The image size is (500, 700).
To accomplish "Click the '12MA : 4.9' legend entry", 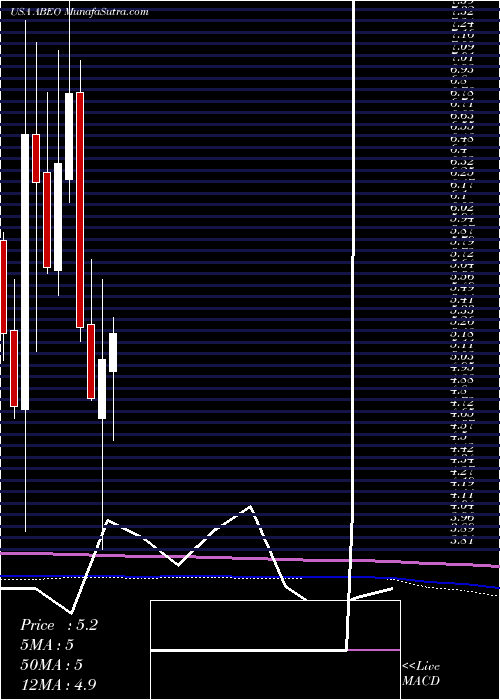I will click(x=58, y=684).
